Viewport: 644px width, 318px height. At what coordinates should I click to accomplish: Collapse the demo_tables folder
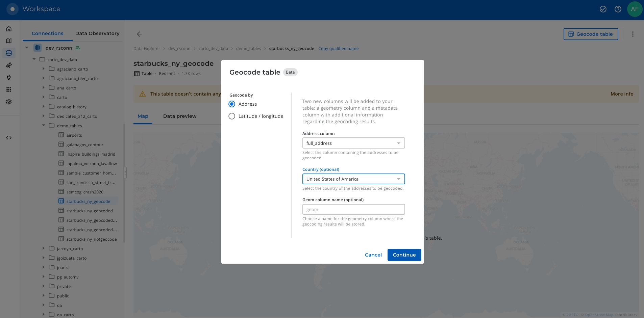pyautogui.click(x=44, y=126)
